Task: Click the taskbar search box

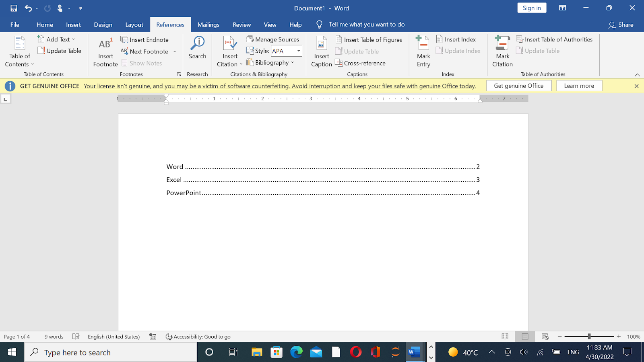Action: tap(111, 352)
